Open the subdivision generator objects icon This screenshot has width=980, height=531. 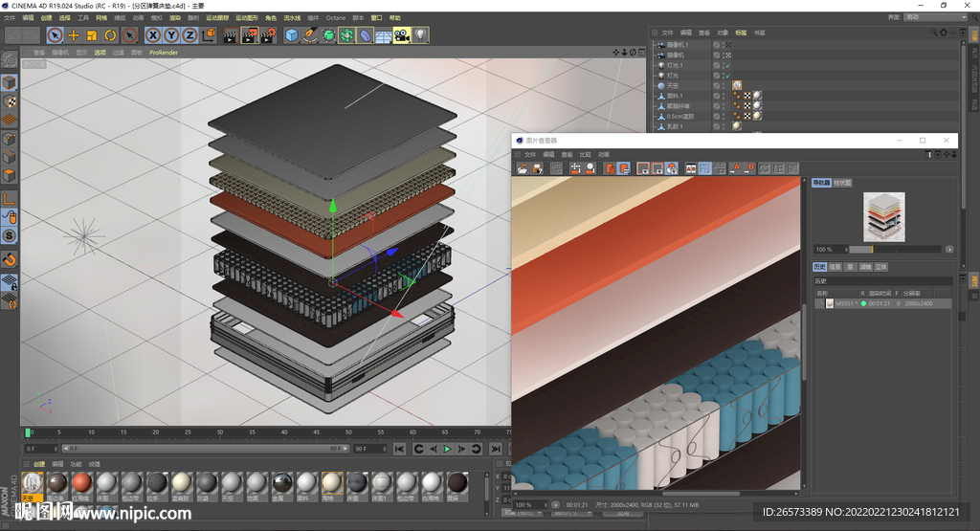(329, 35)
